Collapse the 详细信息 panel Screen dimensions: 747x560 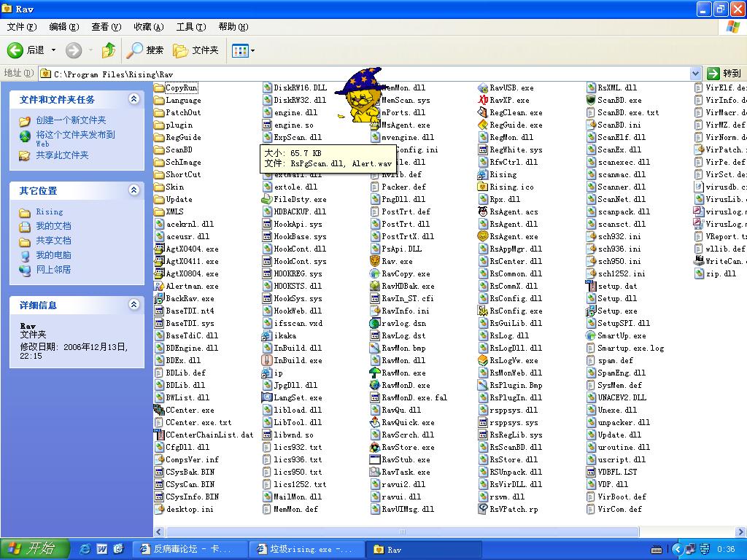(134, 304)
